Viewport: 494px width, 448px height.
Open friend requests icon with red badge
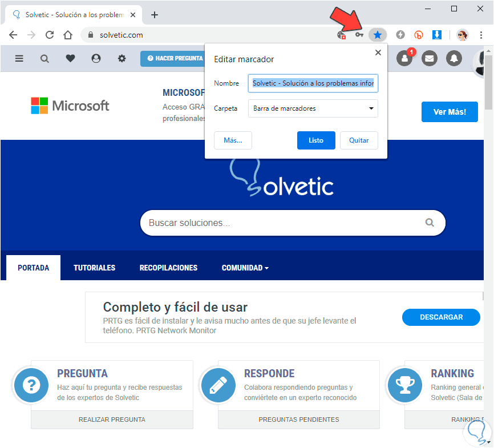tap(405, 58)
